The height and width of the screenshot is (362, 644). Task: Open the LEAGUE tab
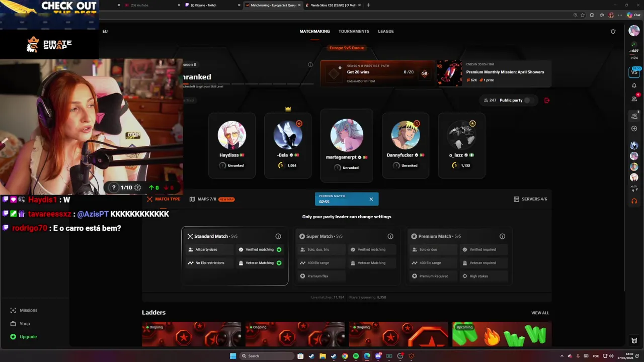pyautogui.click(x=386, y=31)
